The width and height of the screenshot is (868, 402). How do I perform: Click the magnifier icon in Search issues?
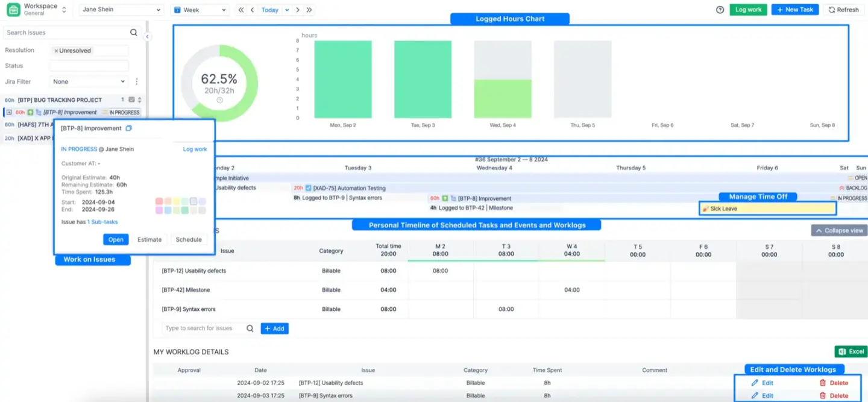click(x=134, y=33)
